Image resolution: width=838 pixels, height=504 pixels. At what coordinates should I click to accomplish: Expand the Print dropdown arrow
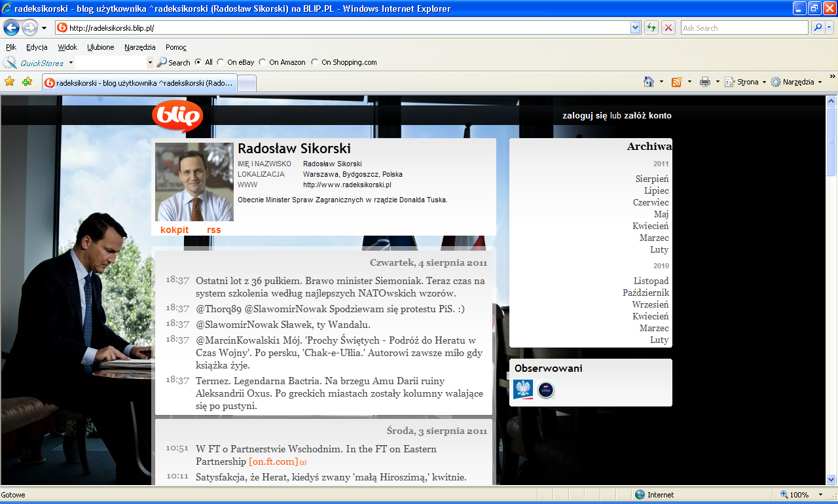(718, 82)
